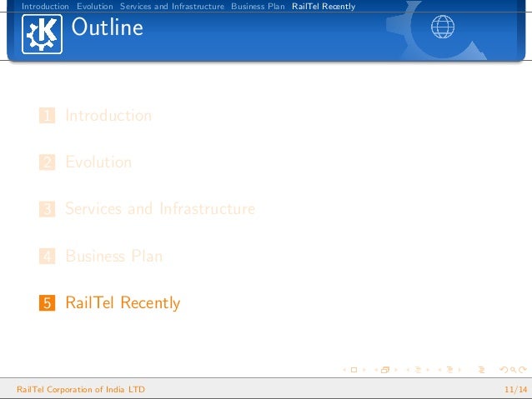Click the slide square navigation icon
This screenshot has width=532, height=399.
354,370
